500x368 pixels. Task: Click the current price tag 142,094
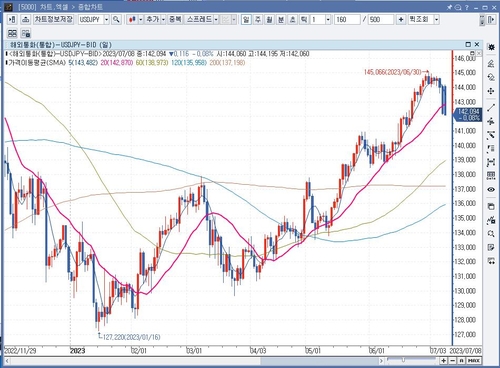click(x=469, y=114)
